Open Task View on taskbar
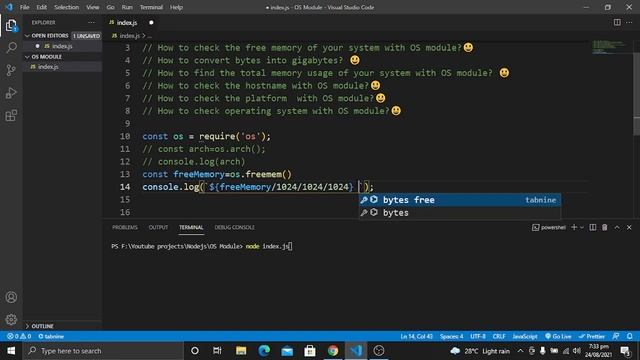 click(217, 351)
